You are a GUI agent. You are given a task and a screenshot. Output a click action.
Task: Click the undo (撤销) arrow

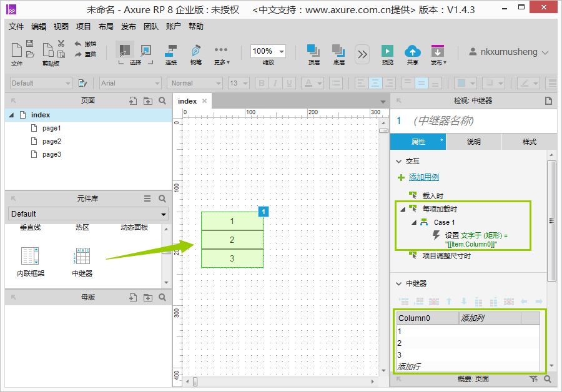click(x=78, y=44)
